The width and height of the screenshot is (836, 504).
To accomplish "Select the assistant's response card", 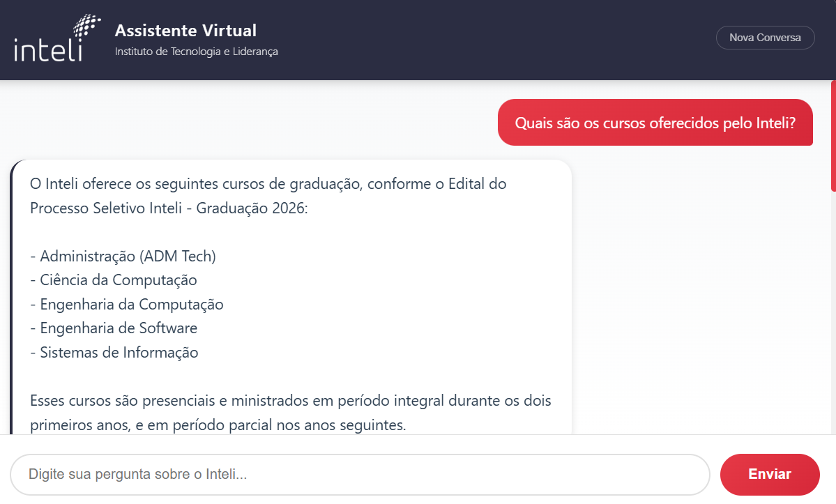I will click(291, 300).
